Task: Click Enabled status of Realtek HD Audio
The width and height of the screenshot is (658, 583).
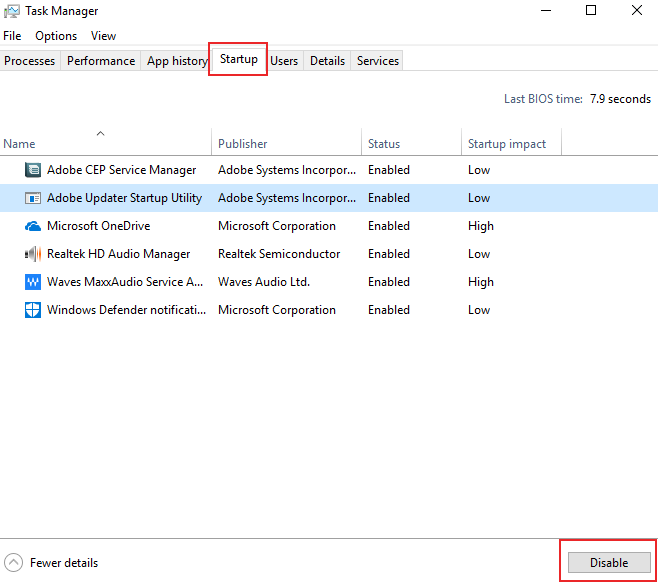Action: pos(389,254)
